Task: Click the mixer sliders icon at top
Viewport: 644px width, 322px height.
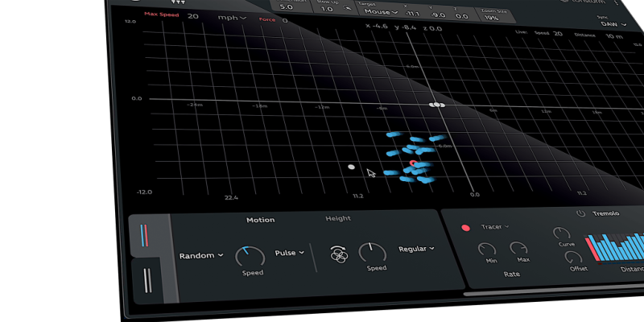Action: [178, 2]
